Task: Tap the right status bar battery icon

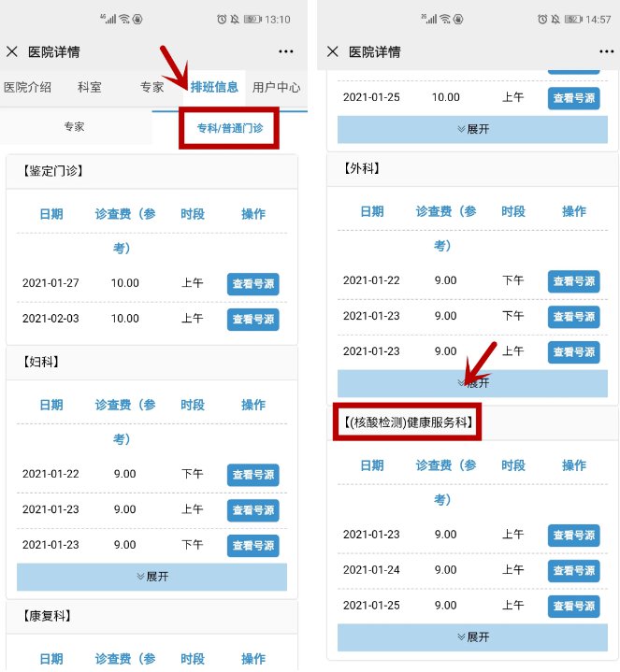Action: point(573,19)
